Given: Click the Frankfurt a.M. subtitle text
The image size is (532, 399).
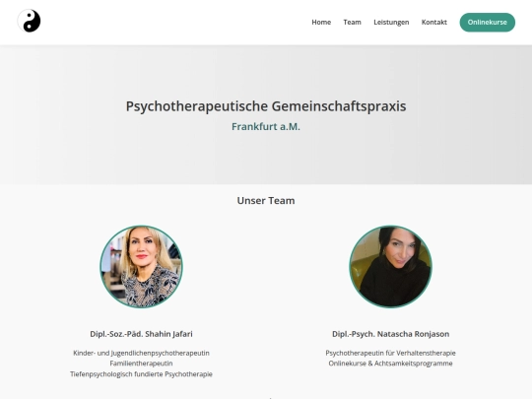Looking at the screenshot, I should (x=266, y=126).
